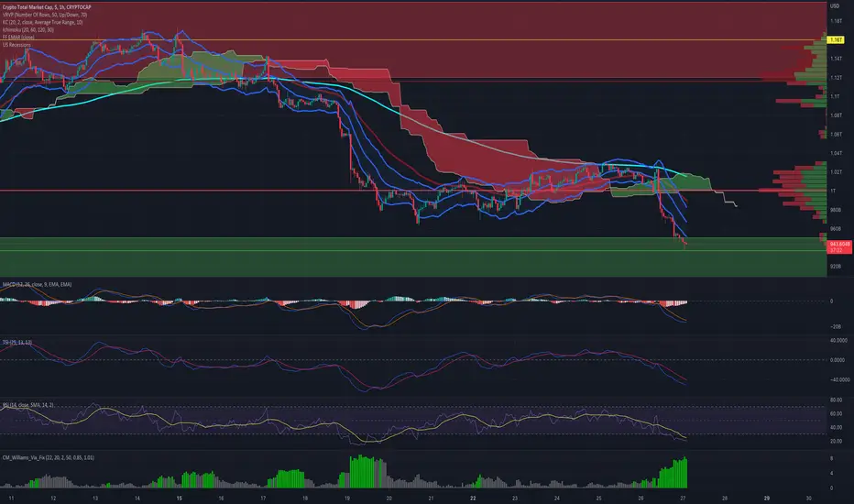Image resolution: width=854 pixels, height=504 pixels.
Task: Click the 1.1T price scale label
Action: click(x=835, y=96)
